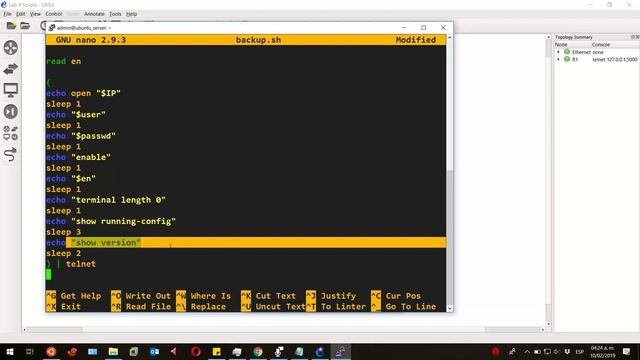Maximize the PuTTY terminal window
Image resolution: width=640 pixels, height=360 pixels.
click(424, 28)
